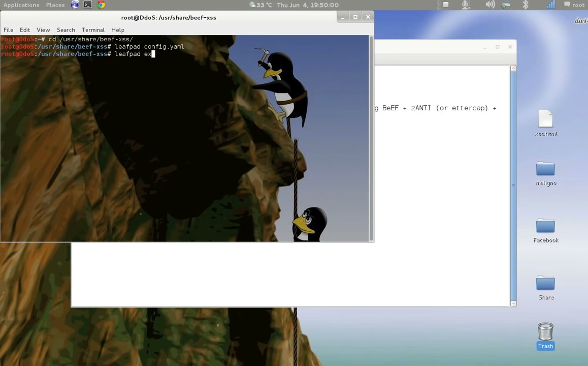Screen dimensions: 588x366
Task: Select the Trash icon on desktop
Action: point(546,337)
